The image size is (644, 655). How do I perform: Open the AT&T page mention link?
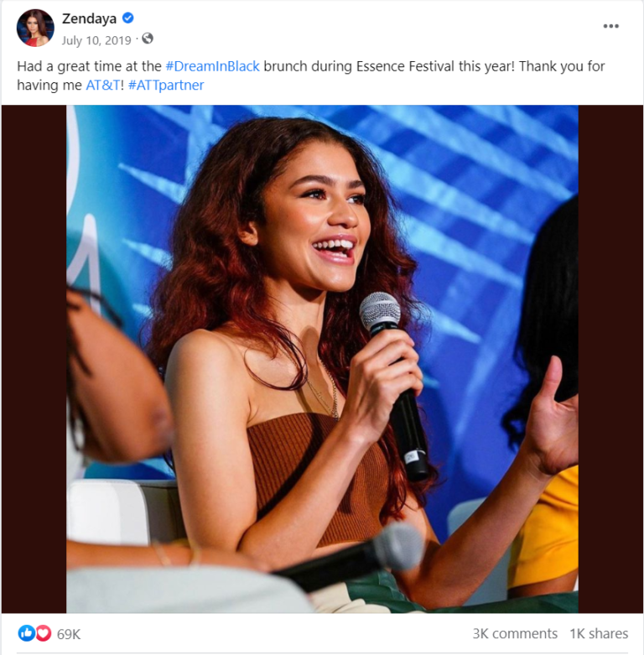[103, 86]
